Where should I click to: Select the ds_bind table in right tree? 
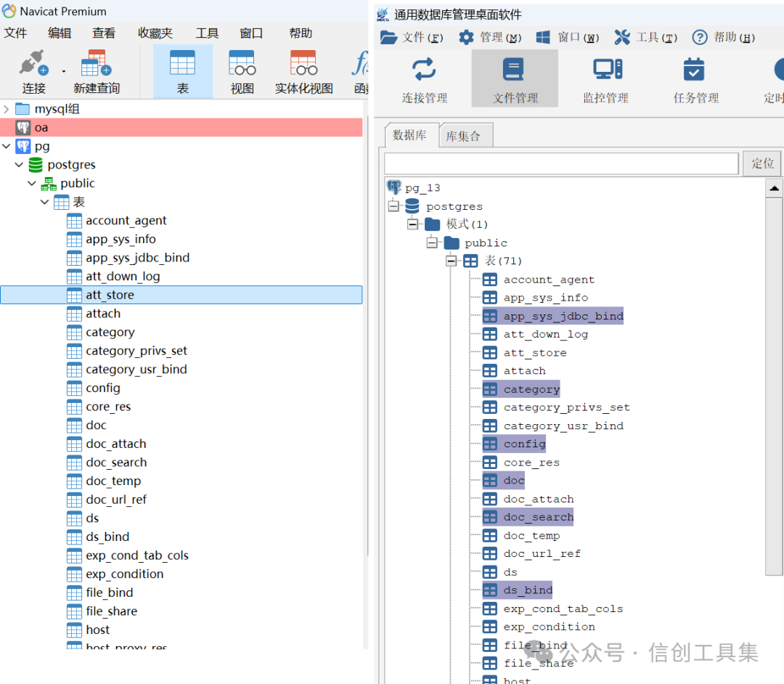518,590
